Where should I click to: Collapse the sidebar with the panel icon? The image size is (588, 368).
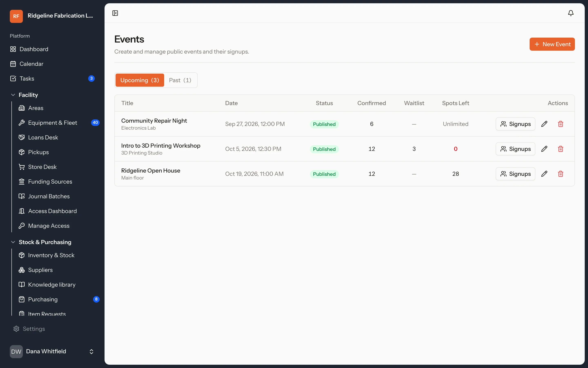(x=115, y=13)
